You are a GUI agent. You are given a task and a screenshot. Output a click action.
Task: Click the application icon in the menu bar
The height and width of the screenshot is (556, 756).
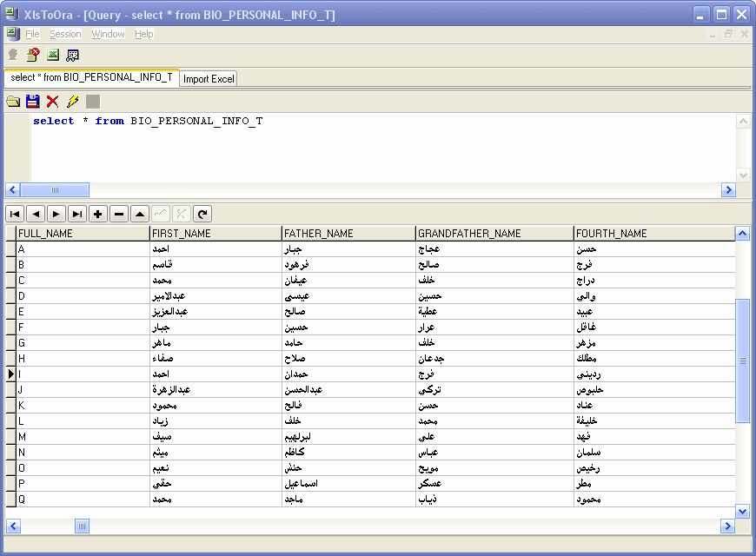[13, 34]
